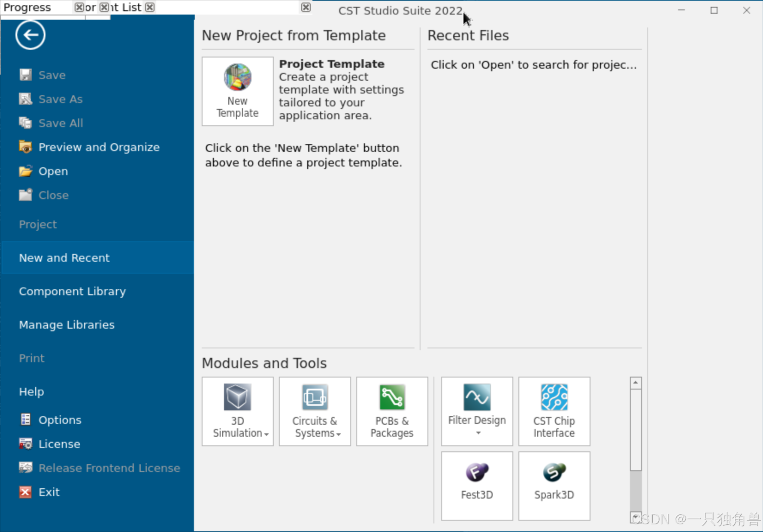Open the PCBs & Packages module
This screenshot has height=532, width=763.
[x=392, y=411]
